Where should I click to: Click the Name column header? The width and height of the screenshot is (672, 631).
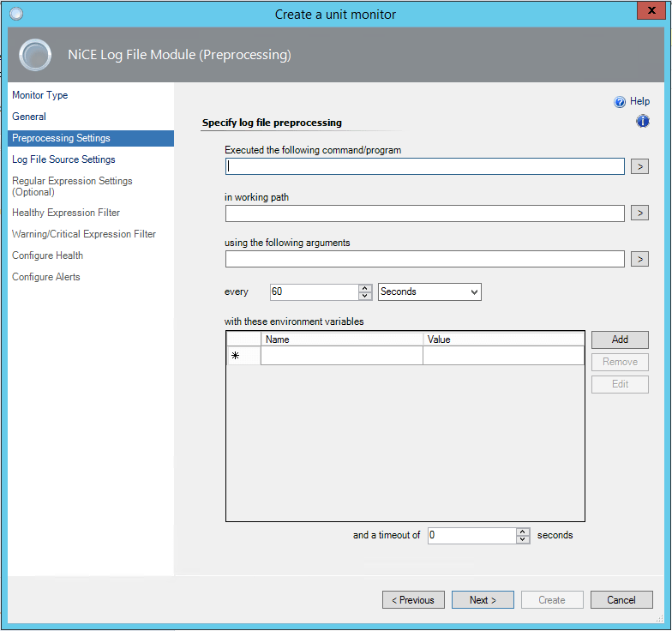(341, 340)
